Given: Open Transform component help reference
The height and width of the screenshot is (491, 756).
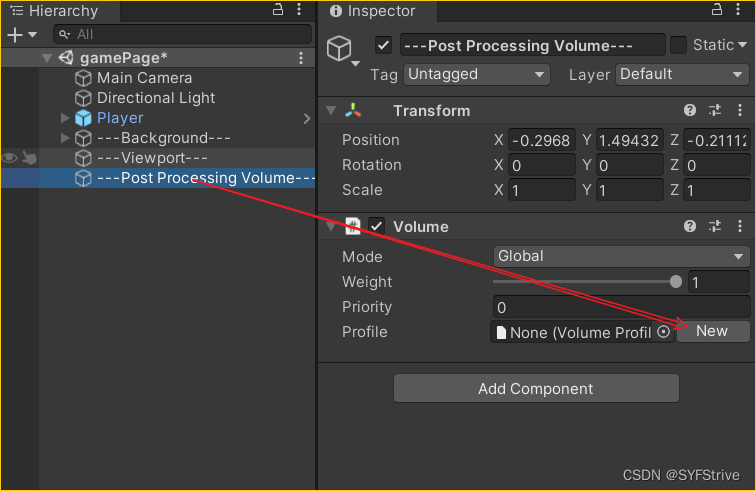Looking at the screenshot, I should point(690,110).
